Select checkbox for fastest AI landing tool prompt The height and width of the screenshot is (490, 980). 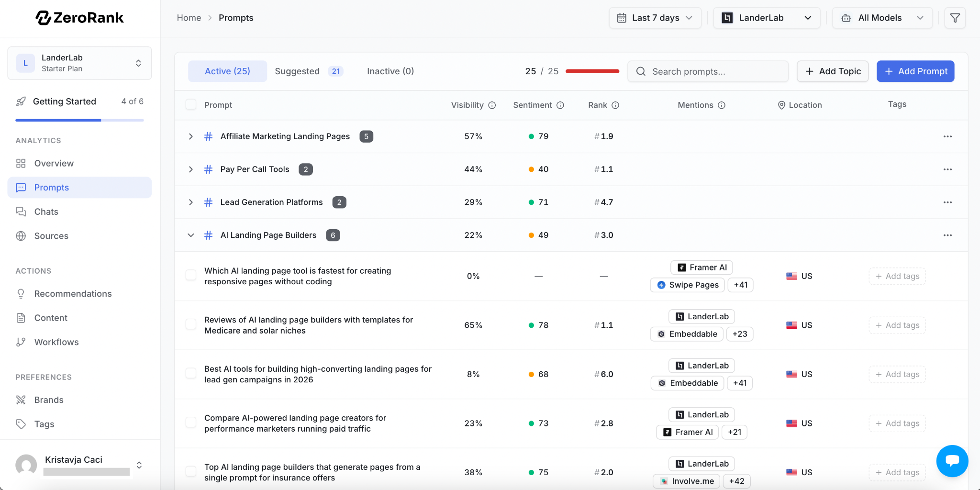click(x=191, y=276)
